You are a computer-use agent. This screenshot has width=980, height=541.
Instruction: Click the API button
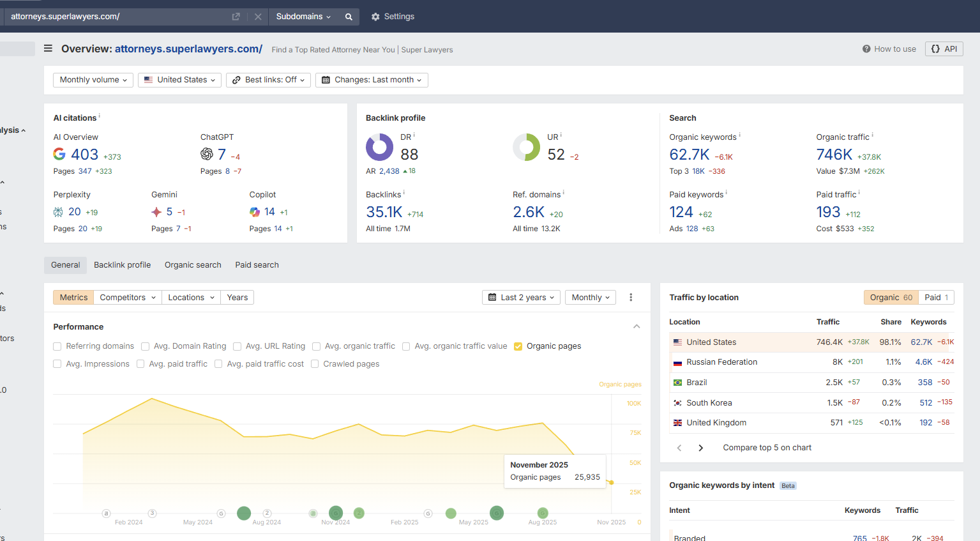pos(944,49)
